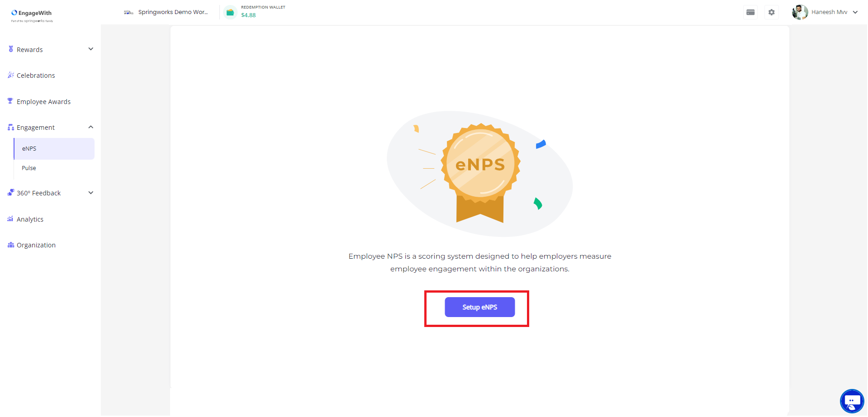Image resolution: width=868 pixels, height=417 pixels.
Task: Click the card icon in top bar
Action: (750, 13)
